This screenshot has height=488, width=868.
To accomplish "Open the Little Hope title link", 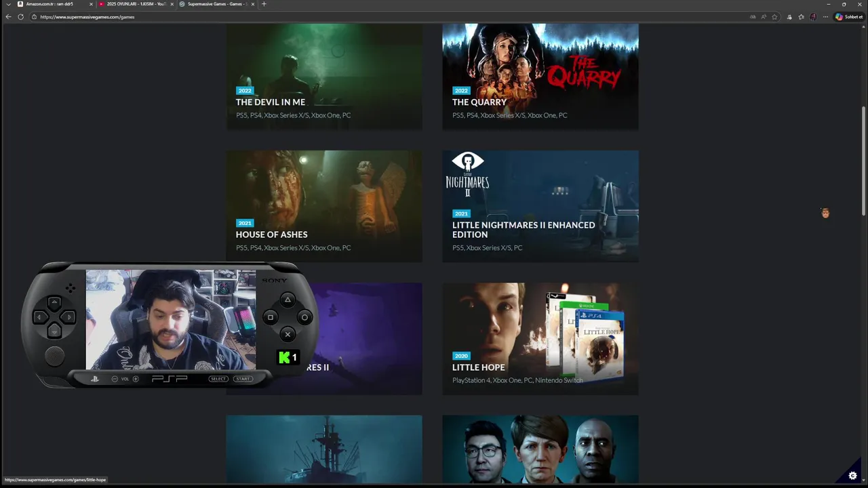I will point(478,367).
